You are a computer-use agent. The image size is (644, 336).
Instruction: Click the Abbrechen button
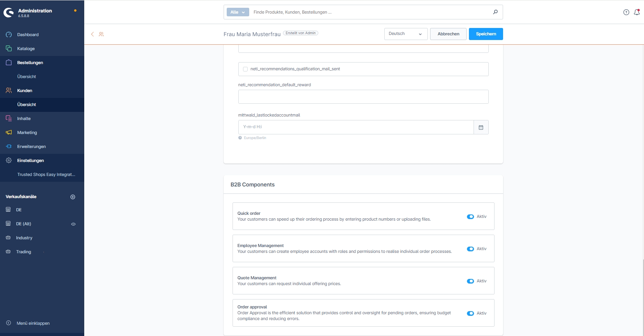(448, 34)
